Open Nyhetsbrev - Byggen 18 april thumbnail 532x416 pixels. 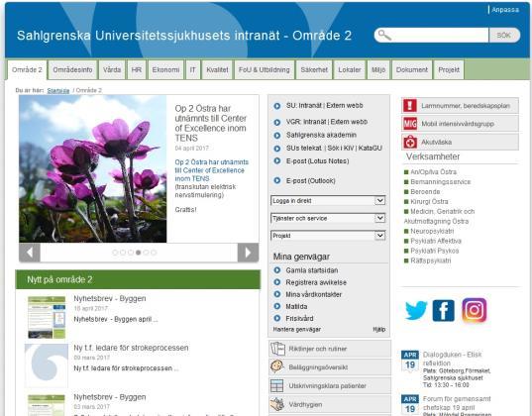point(47,317)
